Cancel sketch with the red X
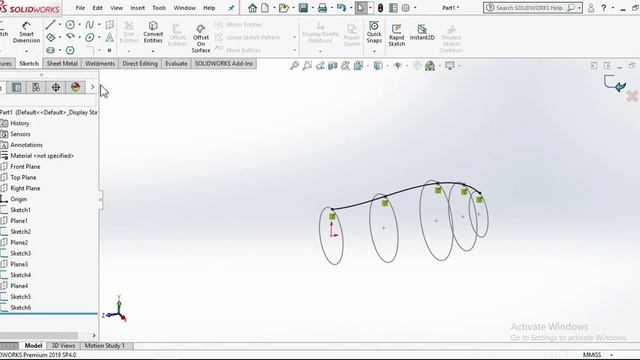The width and height of the screenshot is (640, 360). 632,96
